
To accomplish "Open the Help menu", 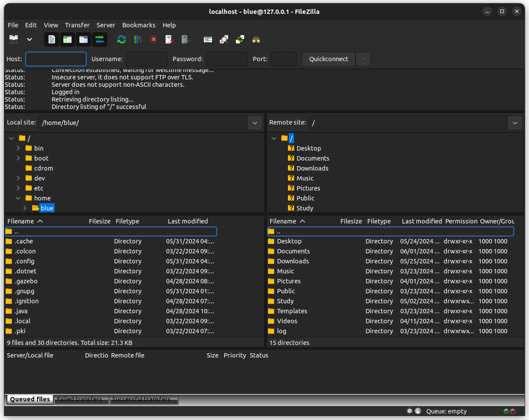I will pyautogui.click(x=169, y=25).
